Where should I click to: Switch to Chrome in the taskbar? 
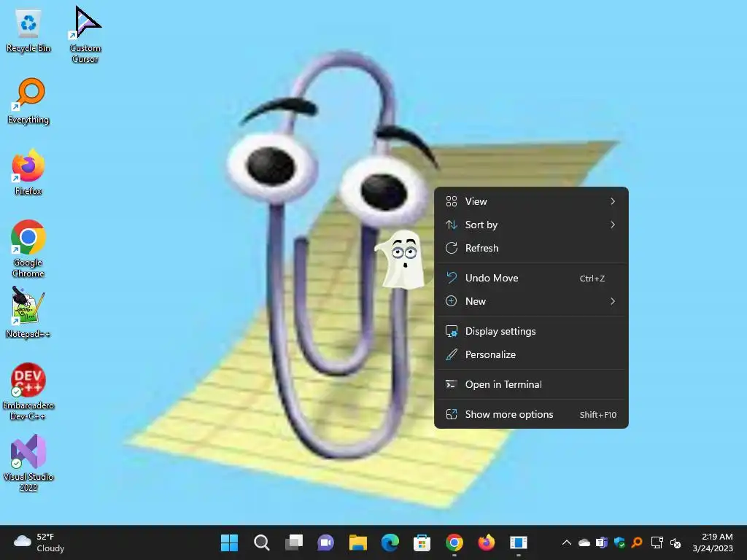coord(454,542)
